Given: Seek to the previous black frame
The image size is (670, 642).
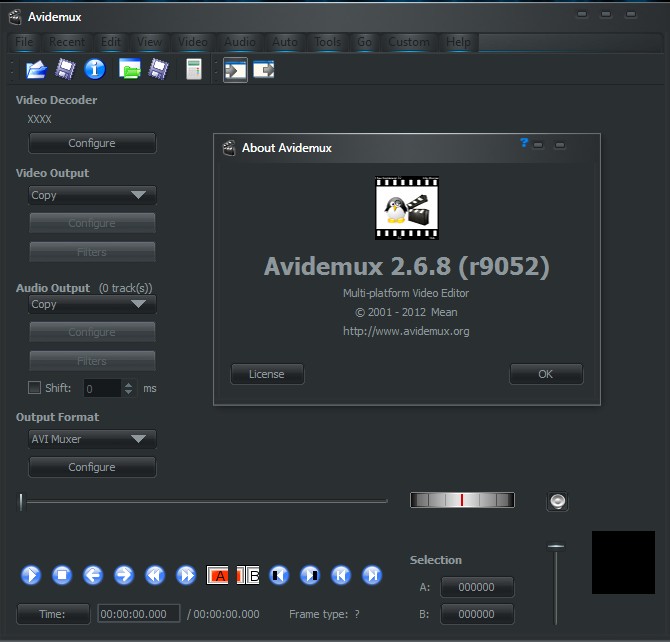Looking at the screenshot, I should [x=279, y=575].
